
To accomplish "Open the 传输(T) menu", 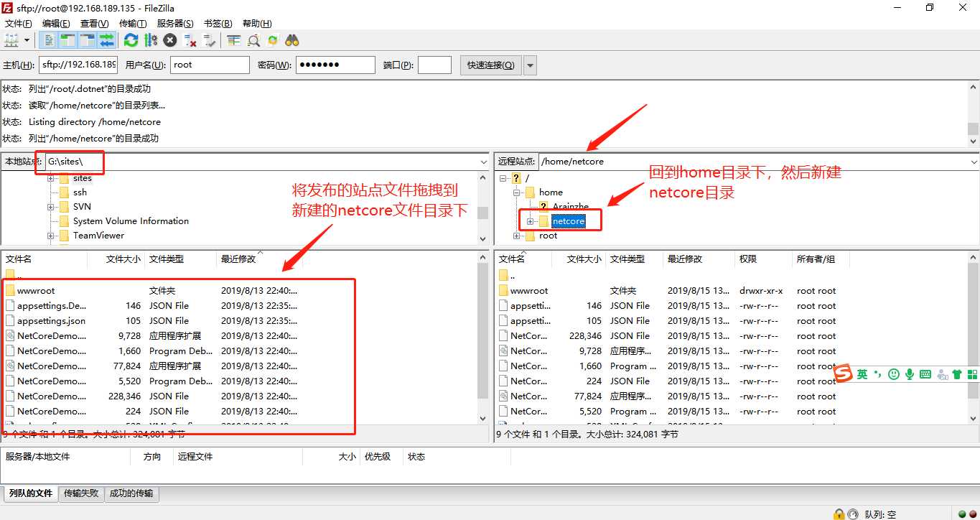I will coord(133,24).
